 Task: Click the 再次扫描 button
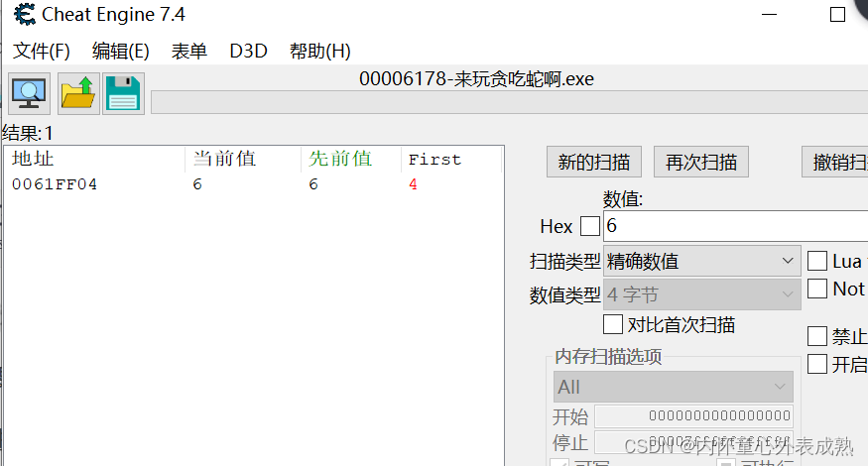coord(701,162)
